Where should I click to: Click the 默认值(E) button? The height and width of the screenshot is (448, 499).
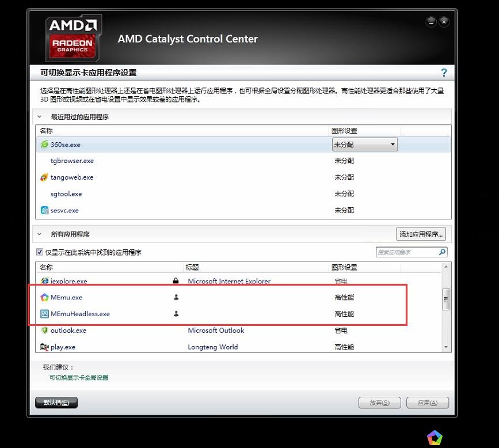click(x=56, y=403)
